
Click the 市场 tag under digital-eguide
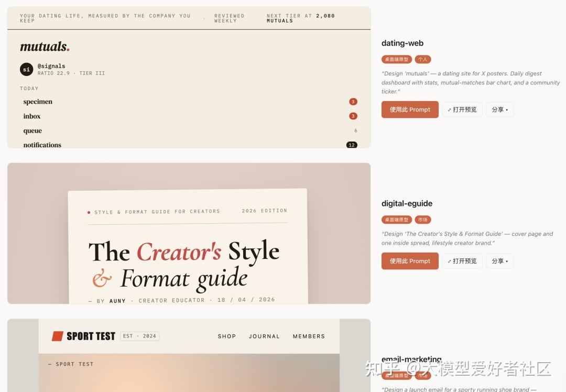tap(423, 220)
